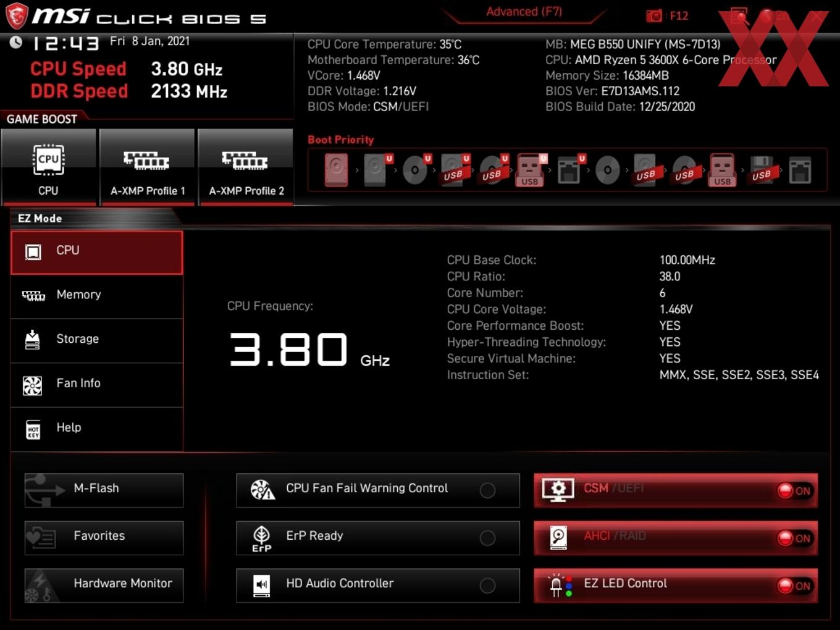Screen dimensions: 840x630
Task: Turn off the EZ LED Control switch
Action: 794,586
